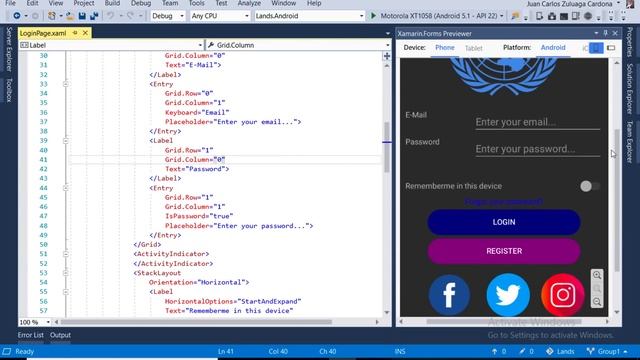Click the Save All toolbar icon
The image size is (640, 360).
pyautogui.click(x=94, y=16)
